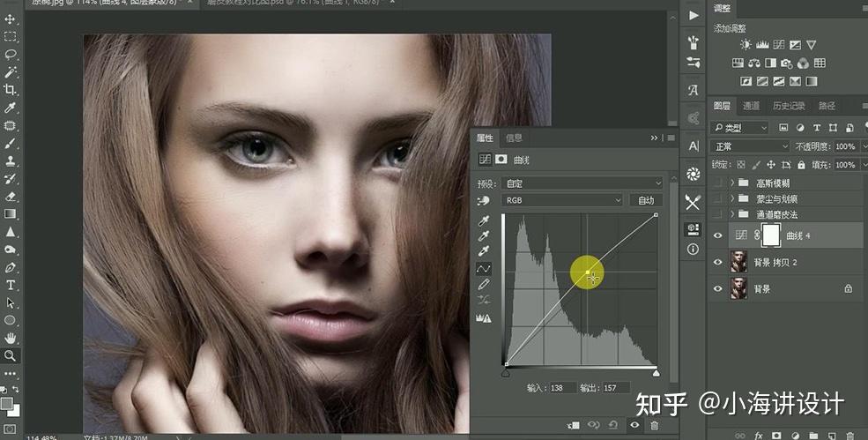Screen dimensions: 868x440
Task: Add a Color Balance adjustment
Action: pos(754,63)
